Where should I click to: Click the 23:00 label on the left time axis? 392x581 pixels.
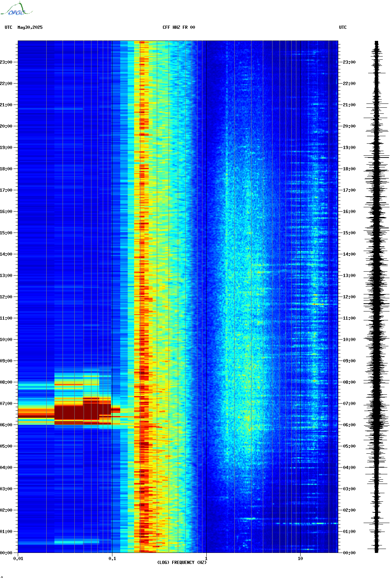[6, 62]
